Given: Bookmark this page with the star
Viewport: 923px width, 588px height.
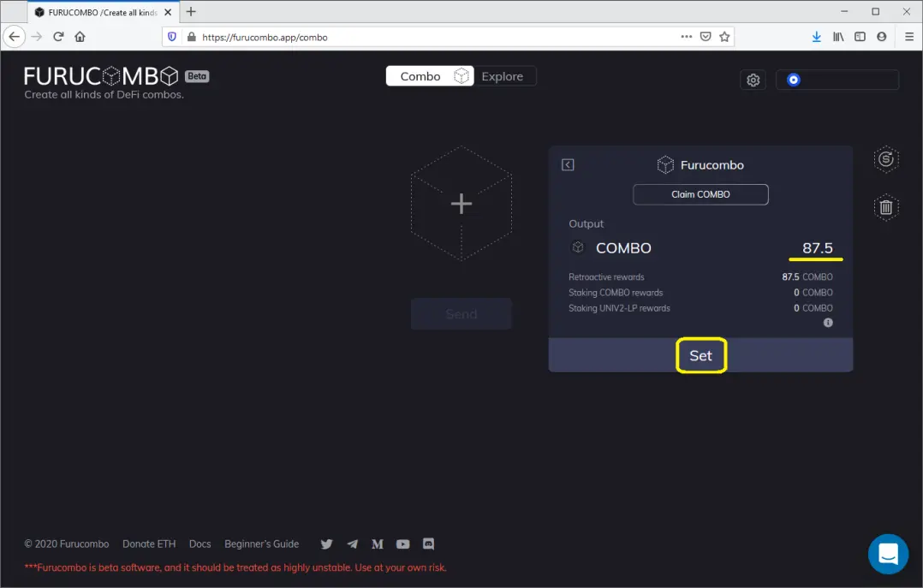Looking at the screenshot, I should click(x=724, y=37).
